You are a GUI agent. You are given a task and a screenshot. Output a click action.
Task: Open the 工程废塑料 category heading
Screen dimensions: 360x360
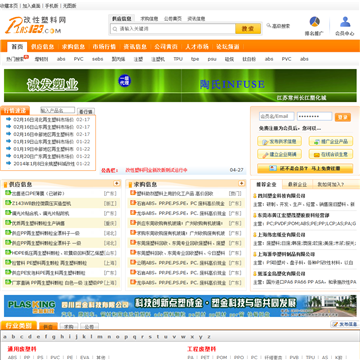click(202, 349)
